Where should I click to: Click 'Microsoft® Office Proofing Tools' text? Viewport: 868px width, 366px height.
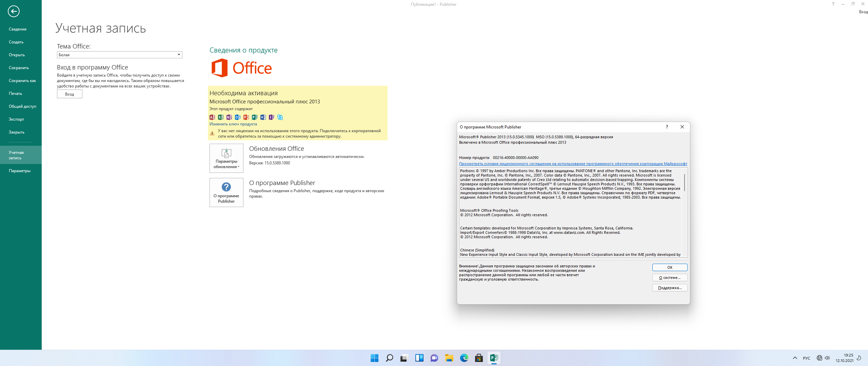pyautogui.click(x=489, y=210)
